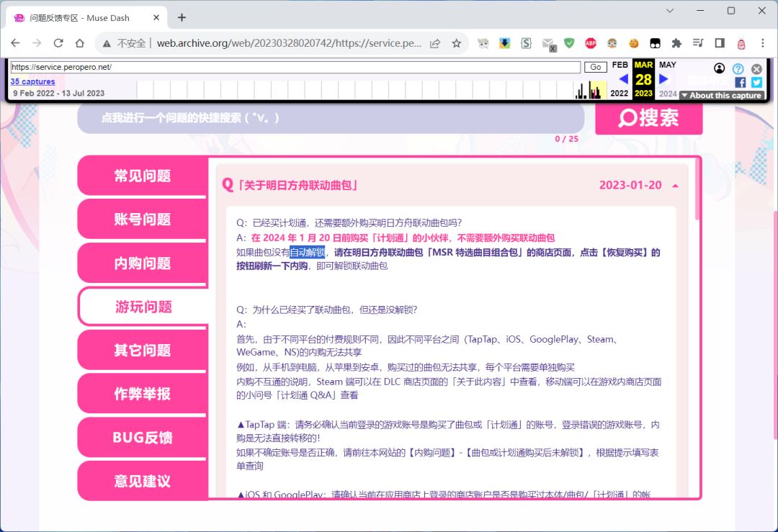This screenshot has height=532, width=778.
Task: Share capture on Twitter
Action: pos(756,83)
